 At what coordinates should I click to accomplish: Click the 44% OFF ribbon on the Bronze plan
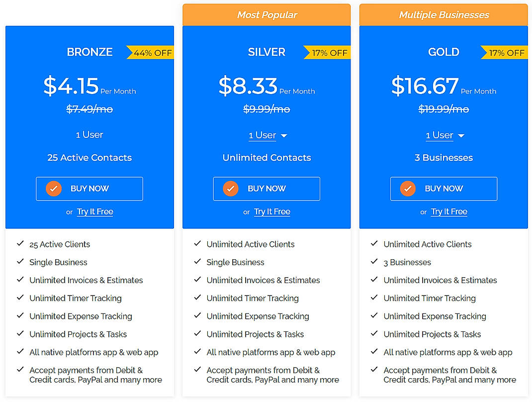[x=152, y=52]
